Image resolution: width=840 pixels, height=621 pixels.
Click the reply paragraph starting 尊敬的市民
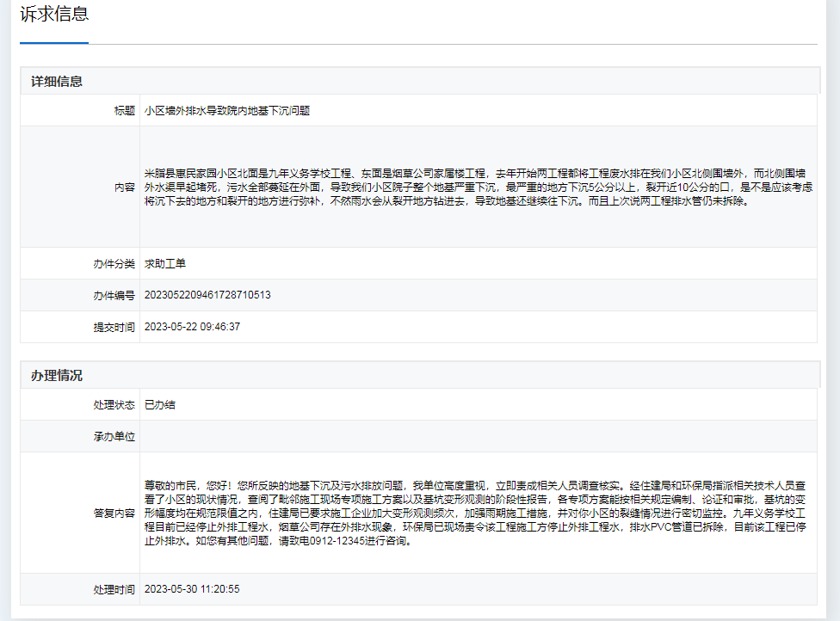(478, 513)
